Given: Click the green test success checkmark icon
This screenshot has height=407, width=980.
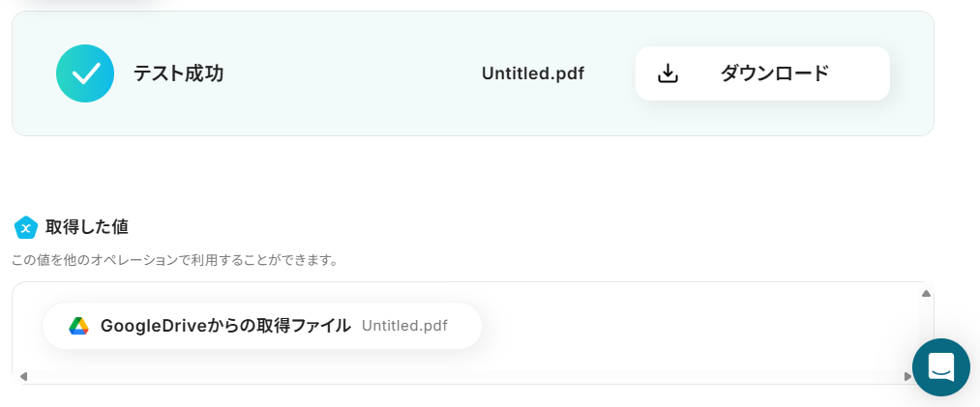Looking at the screenshot, I should click(x=85, y=73).
